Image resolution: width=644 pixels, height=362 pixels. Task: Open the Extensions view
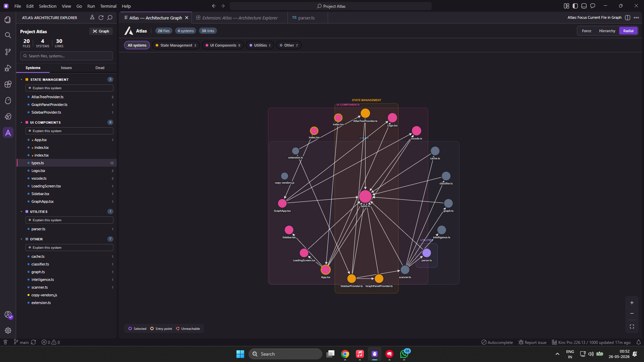pos(8,84)
